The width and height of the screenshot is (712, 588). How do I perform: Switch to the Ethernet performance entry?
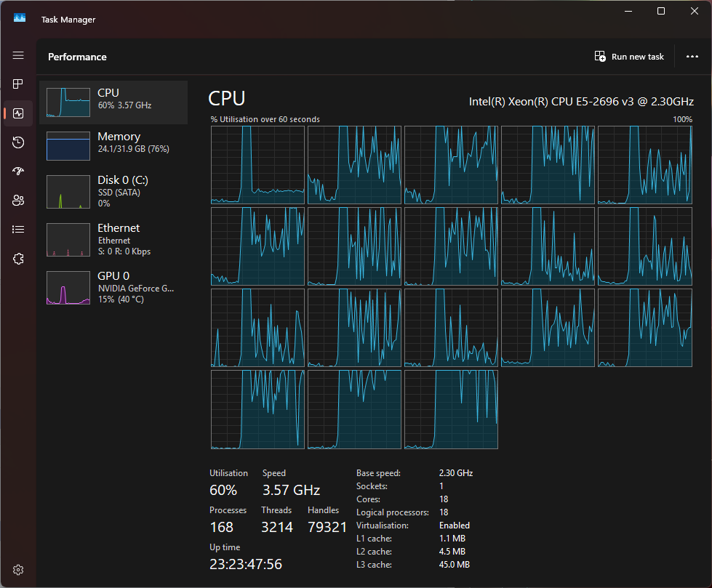[113, 239]
